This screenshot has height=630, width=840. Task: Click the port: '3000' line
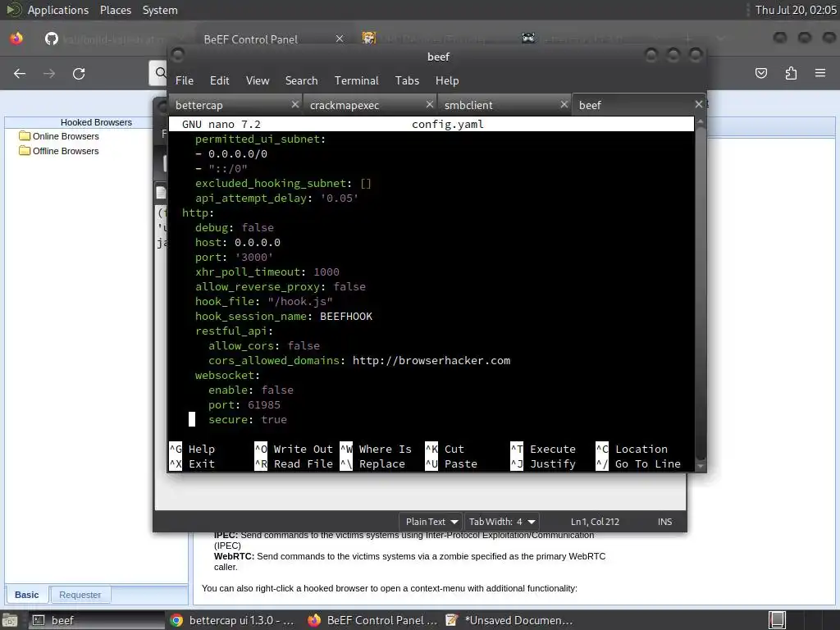coord(234,257)
